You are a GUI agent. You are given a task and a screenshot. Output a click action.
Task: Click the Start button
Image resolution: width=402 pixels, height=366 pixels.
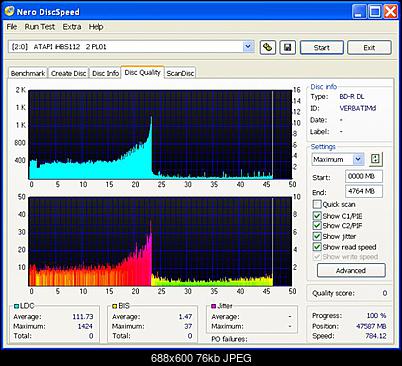(322, 48)
